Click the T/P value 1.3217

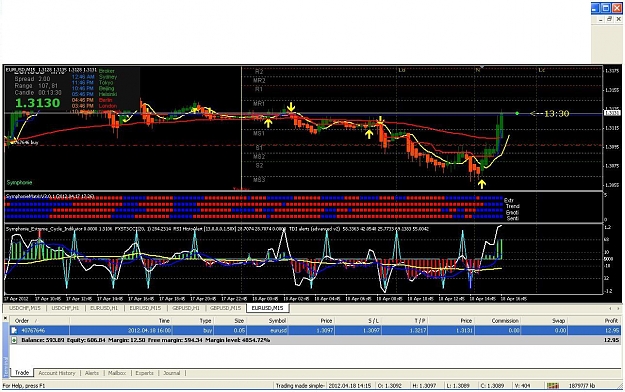coord(418,331)
